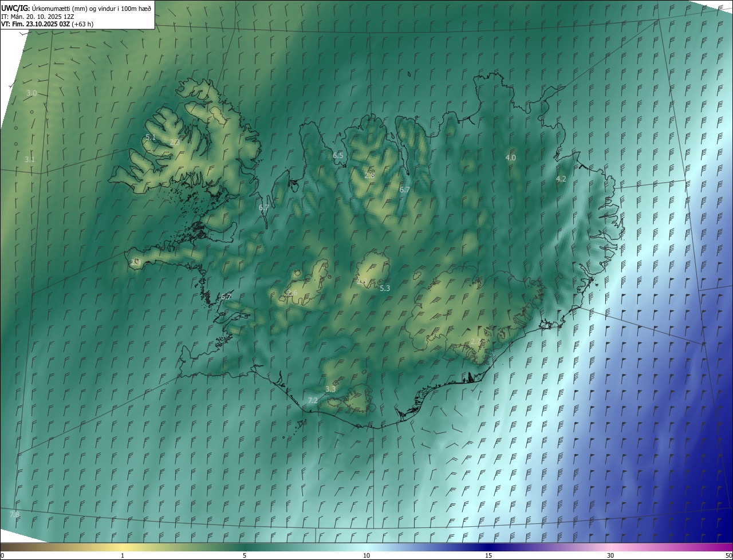Click the initialization time 'IT: Mán. 20. 10. 2025 12Z'

coord(38,16)
